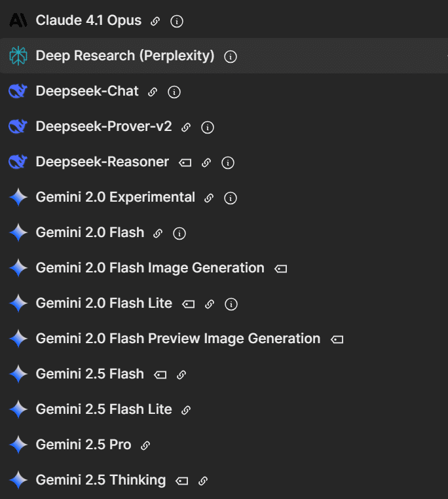448x499 pixels.
Task: Click the Deepseek whale logo beside Deepseek-Reasoner
Action: [18, 162]
